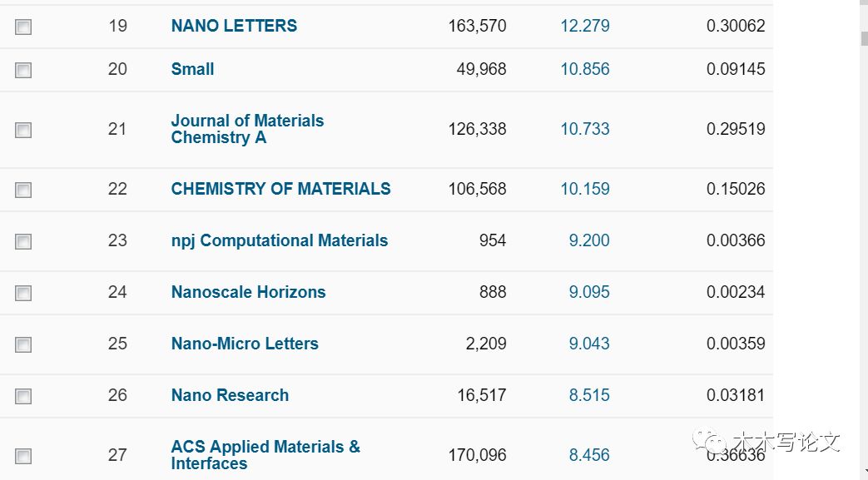Toggle the CHEMISTRY OF MATERIALS checkbox
Screen dimensions: 868x480
click(23, 190)
